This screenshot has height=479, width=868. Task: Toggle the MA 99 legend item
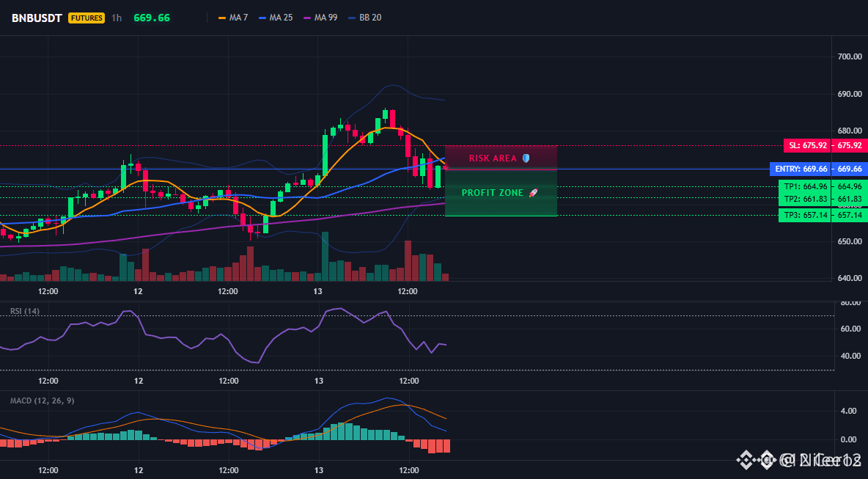320,18
